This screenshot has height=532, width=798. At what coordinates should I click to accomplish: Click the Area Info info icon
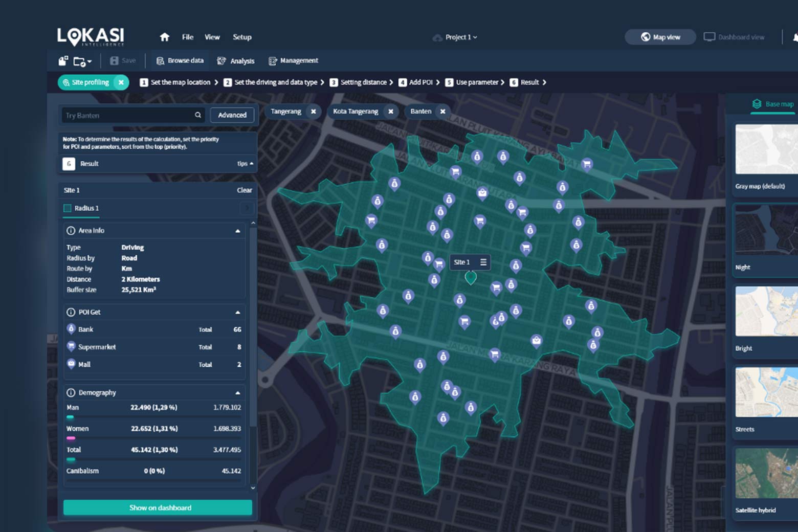tap(71, 231)
